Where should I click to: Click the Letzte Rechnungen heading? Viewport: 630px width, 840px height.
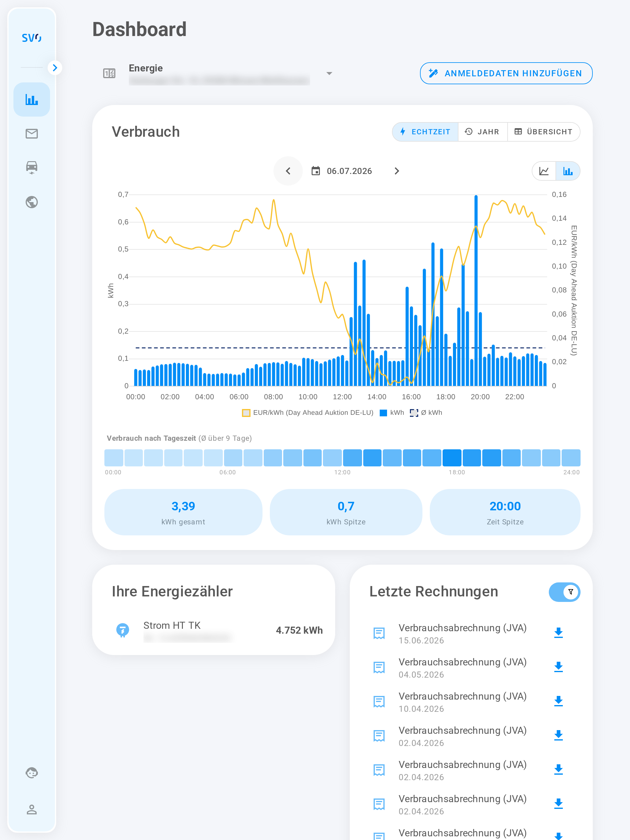tap(434, 592)
